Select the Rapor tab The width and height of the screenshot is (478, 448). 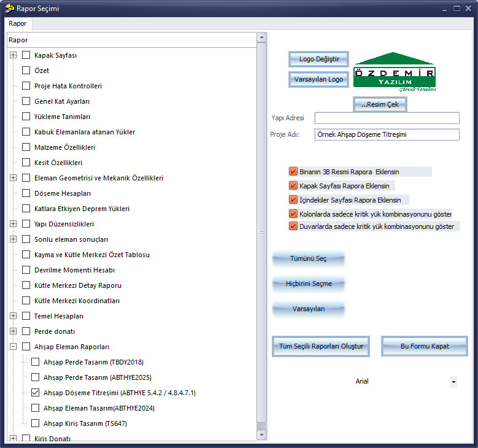(18, 23)
